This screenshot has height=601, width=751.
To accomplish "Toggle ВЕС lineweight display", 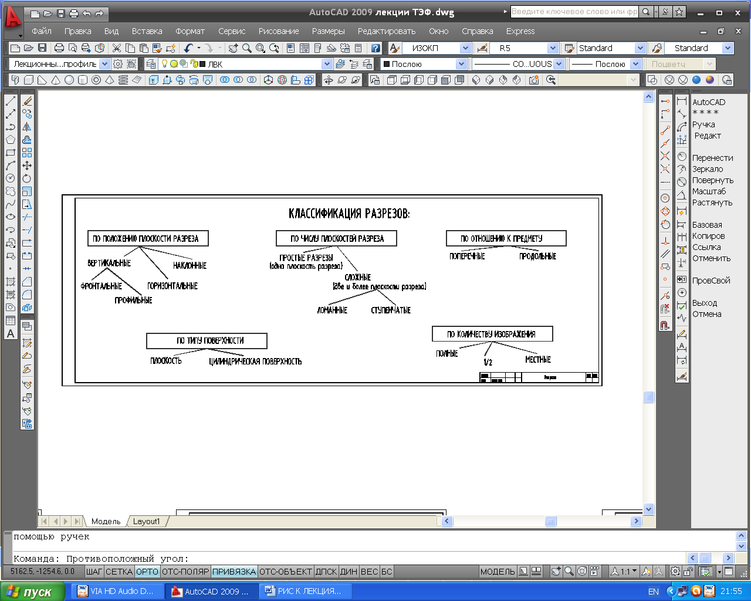I will [369, 571].
